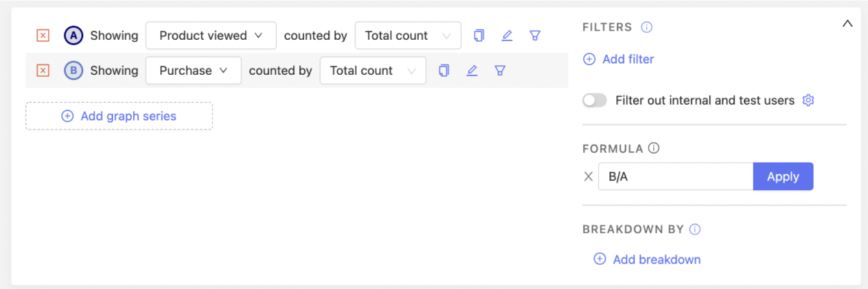The width and height of the screenshot is (868, 289).
Task: Duplicate the Product viewed series A
Action: [479, 36]
